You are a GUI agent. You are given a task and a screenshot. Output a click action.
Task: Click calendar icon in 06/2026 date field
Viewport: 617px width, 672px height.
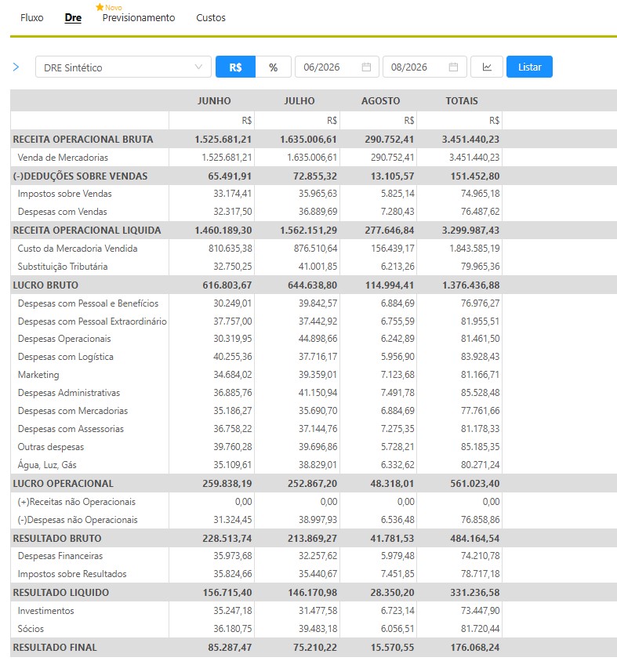point(366,67)
